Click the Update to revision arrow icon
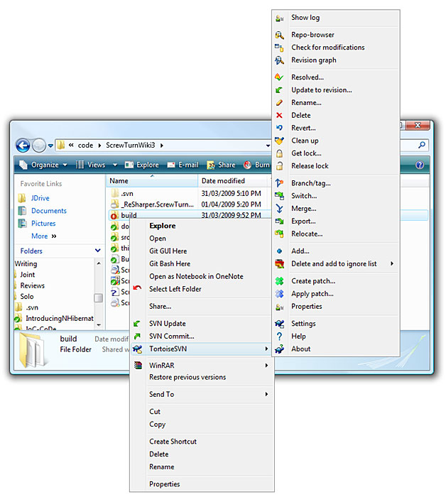The height and width of the screenshot is (504, 446). point(279,90)
